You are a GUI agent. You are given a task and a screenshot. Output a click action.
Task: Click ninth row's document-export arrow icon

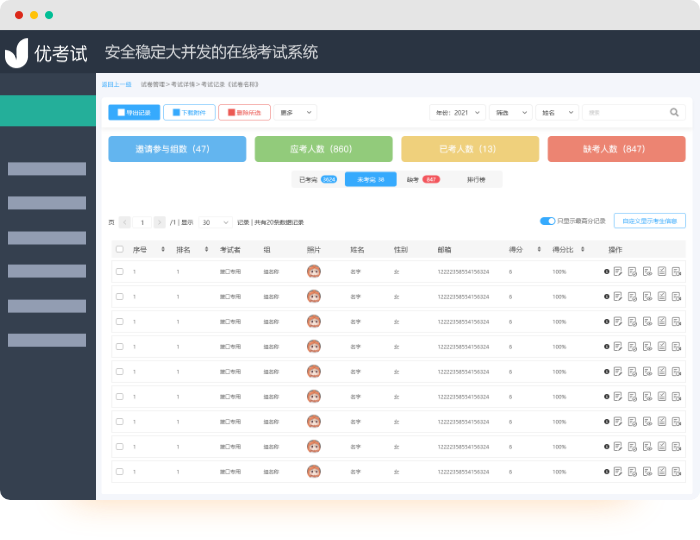(x=677, y=471)
